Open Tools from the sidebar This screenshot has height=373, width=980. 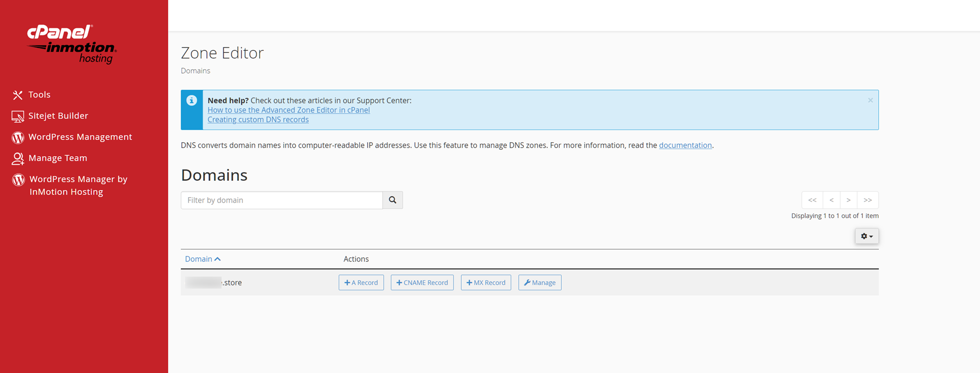tap(39, 95)
